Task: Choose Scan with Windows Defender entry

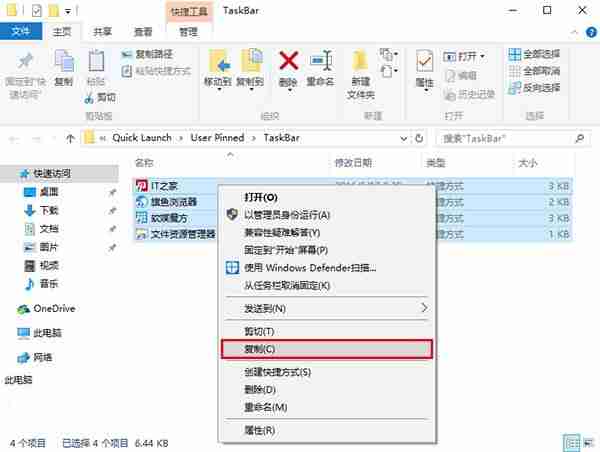Action: 310,268
